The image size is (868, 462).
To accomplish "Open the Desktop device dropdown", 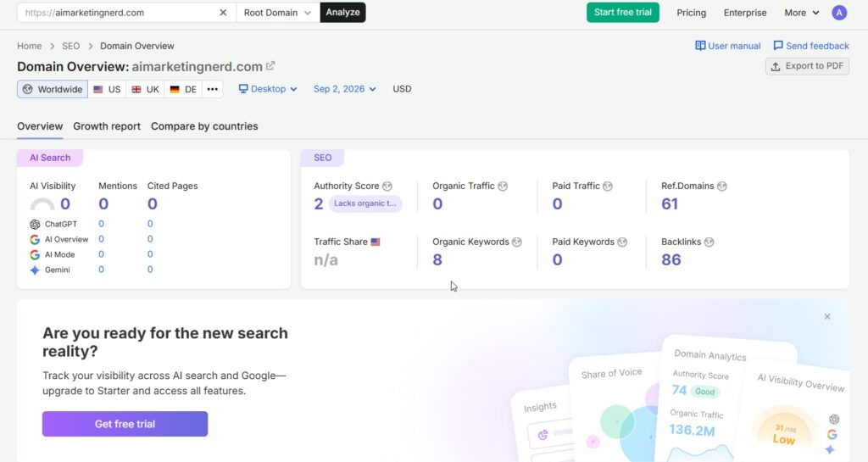I will pyautogui.click(x=268, y=89).
